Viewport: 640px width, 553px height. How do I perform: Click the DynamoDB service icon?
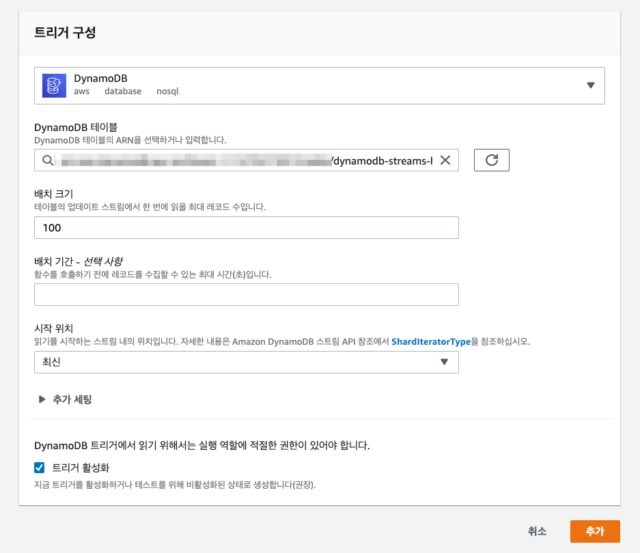(x=54, y=85)
